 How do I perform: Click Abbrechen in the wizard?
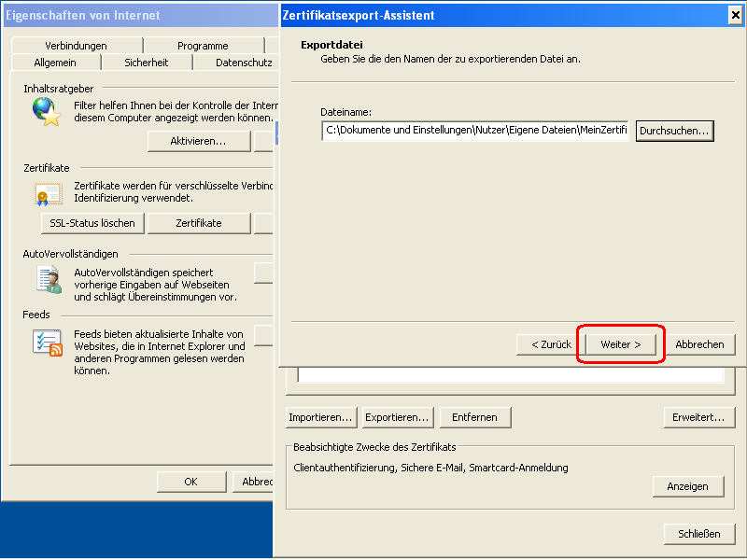tap(700, 344)
